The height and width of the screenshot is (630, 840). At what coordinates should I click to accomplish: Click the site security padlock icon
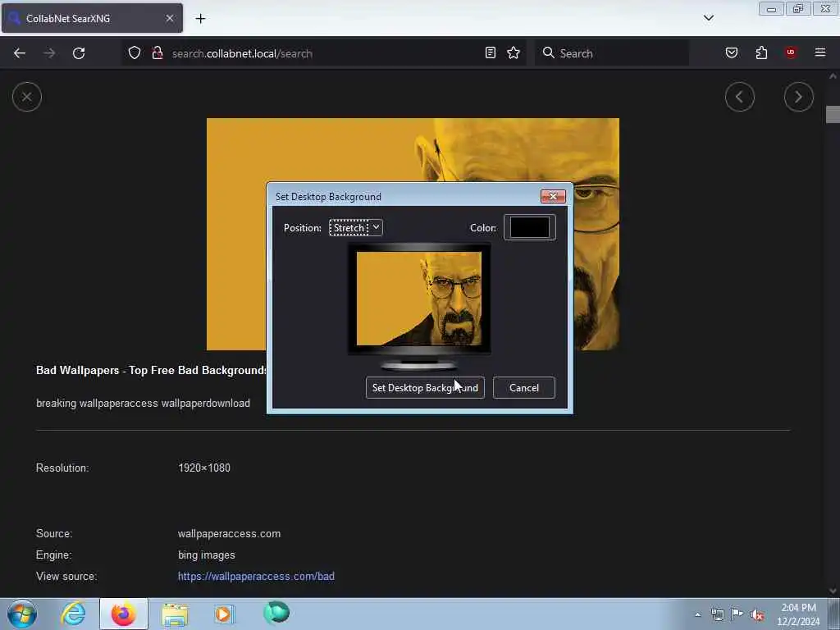[x=157, y=52]
